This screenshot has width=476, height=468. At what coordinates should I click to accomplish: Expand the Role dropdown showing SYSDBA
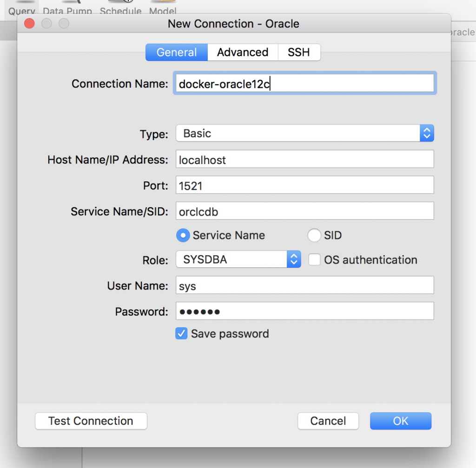(238, 260)
